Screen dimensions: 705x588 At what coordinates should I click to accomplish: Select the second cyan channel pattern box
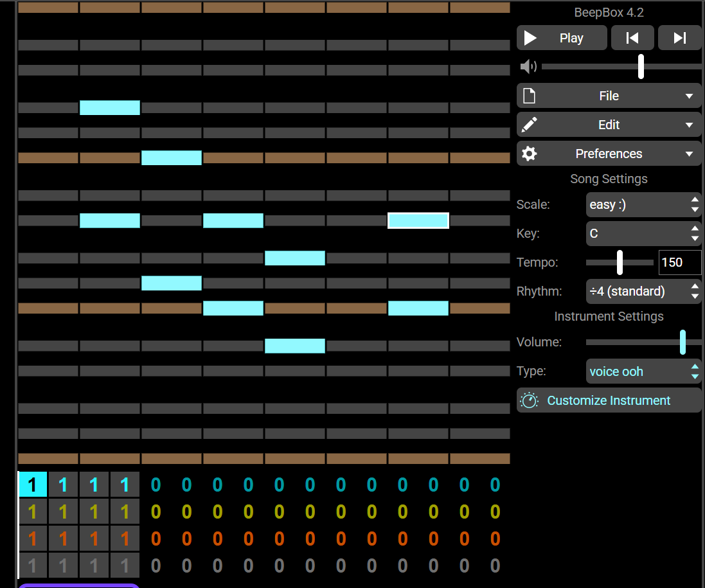pos(62,485)
